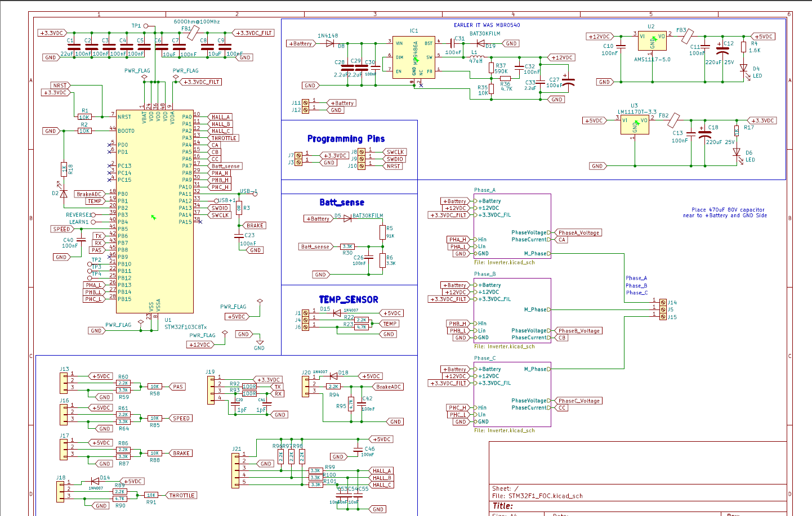
Task: Select the SPEED label on pin PB5
Action: tap(62, 229)
